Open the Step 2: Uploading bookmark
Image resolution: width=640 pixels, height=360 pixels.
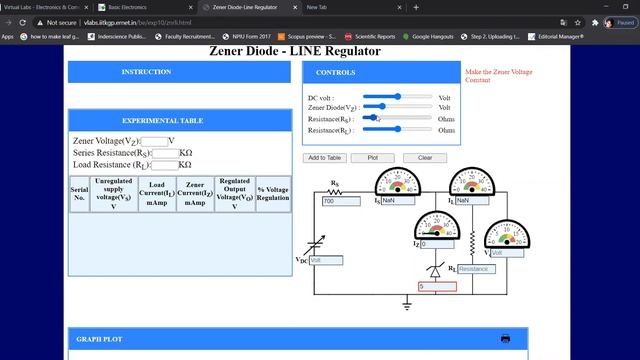coord(490,37)
